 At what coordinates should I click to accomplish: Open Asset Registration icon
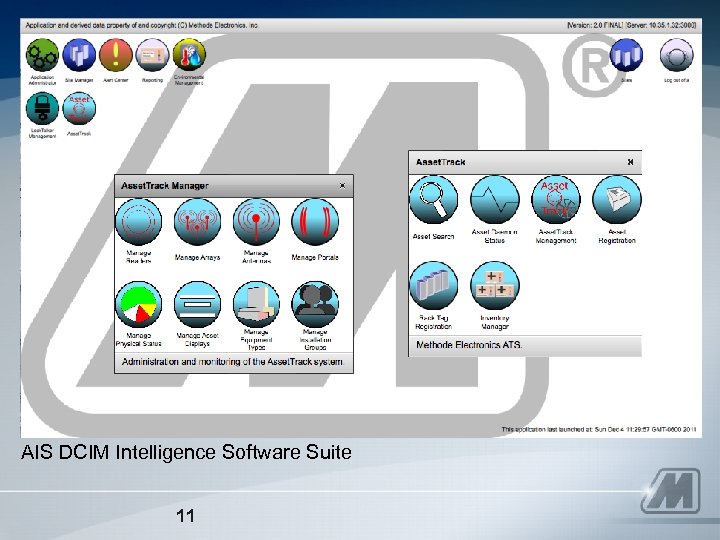(617, 200)
